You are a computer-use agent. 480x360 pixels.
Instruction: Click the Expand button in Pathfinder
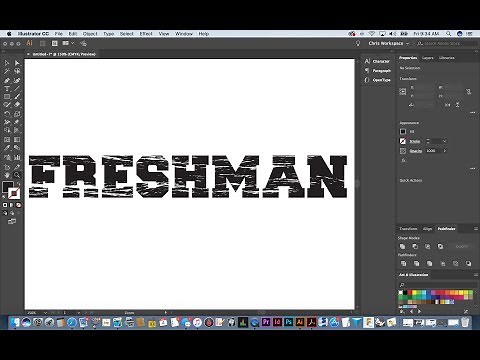click(462, 247)
